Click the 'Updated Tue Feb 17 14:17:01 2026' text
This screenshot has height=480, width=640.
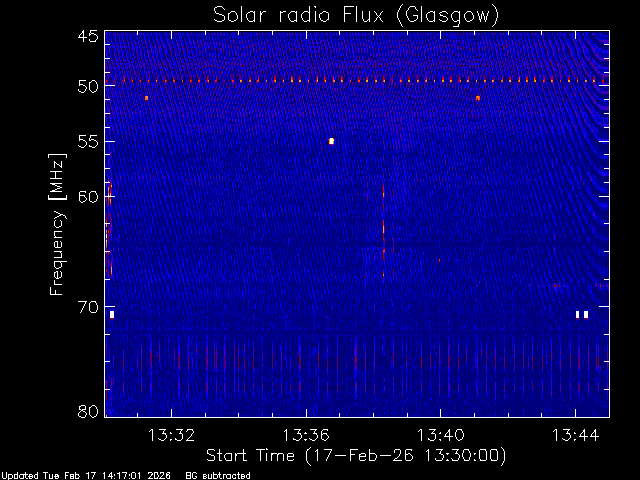86,476
